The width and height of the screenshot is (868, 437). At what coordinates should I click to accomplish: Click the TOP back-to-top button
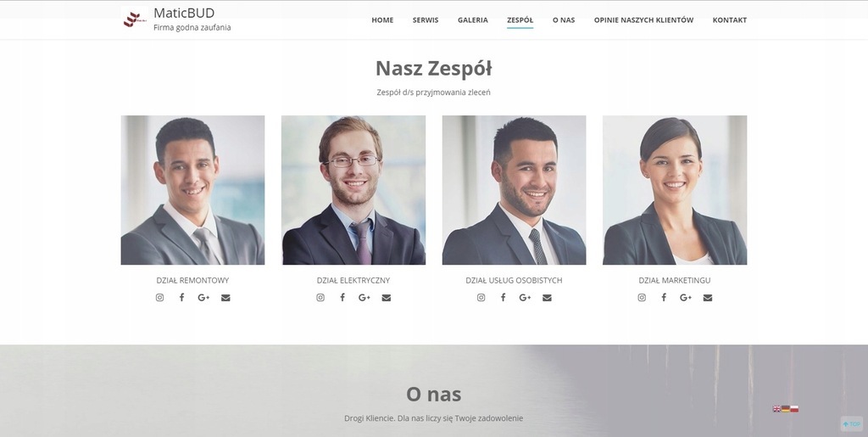(x=851, y=424)
